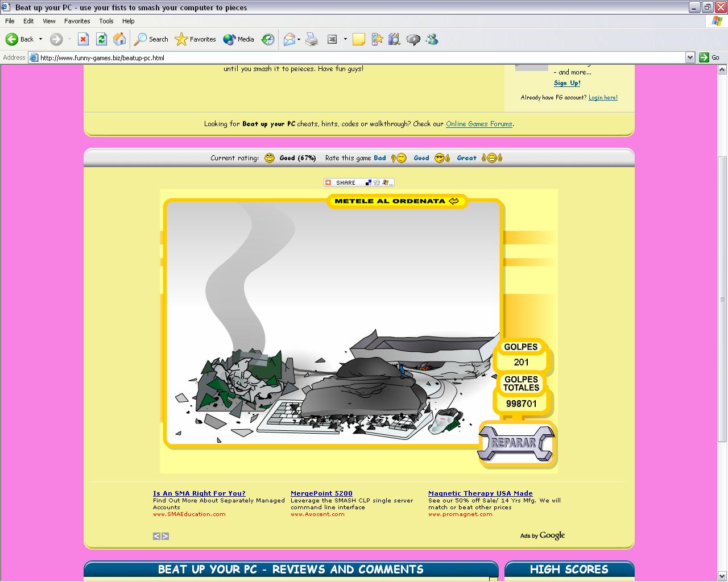Click the scrollbar down arrow
This screenshot has width=728, height=582.
click(x=722, y=576)
